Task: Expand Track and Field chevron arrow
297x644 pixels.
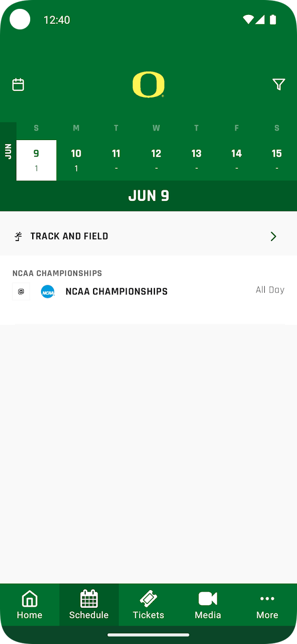Action: pos(273,236)
